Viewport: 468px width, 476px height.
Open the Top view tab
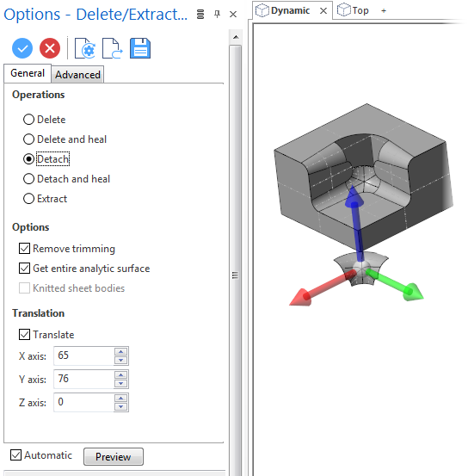click(354, 10)
